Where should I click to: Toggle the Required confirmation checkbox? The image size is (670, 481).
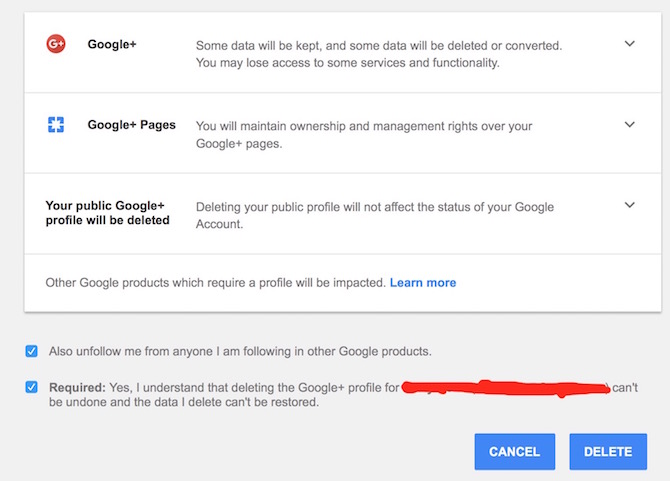[x=32, y=387]
